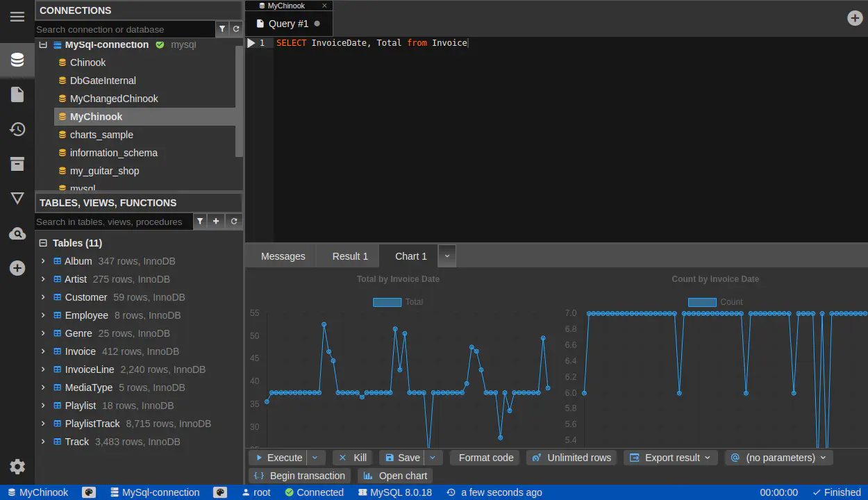
Task: Click the add table plus icon
Action: pyautogui.click(x=216, y=222)
